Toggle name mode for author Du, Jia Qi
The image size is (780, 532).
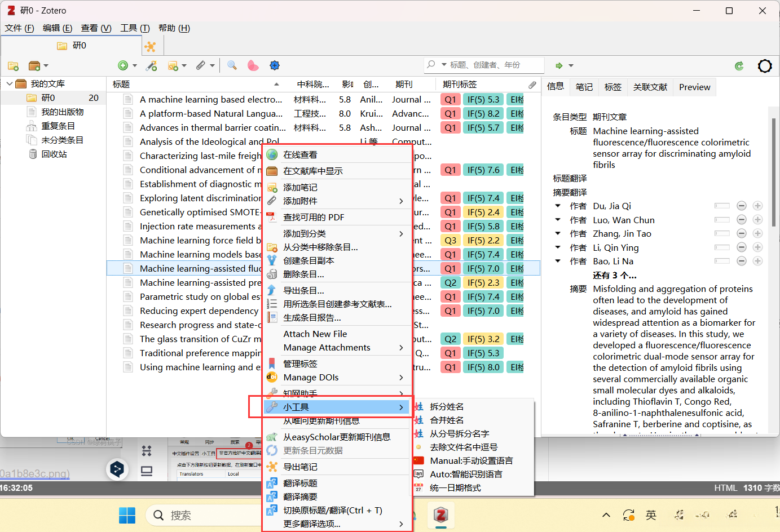[722, 206]
